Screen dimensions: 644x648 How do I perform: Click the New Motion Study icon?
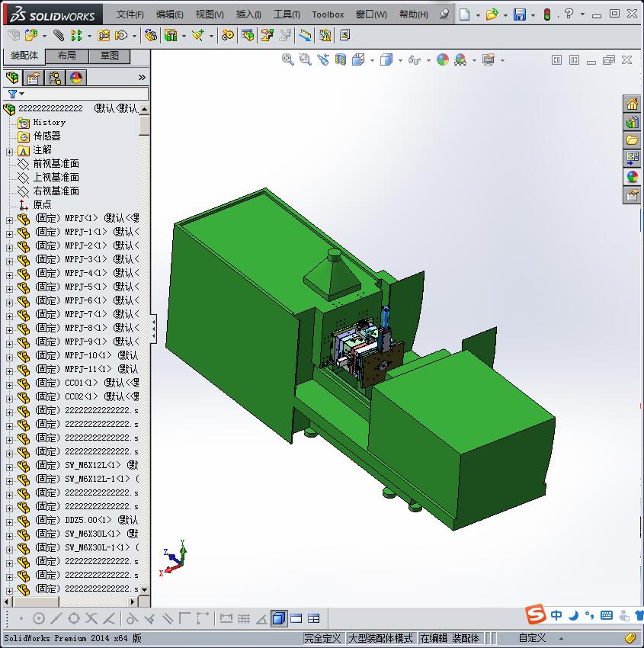point(228,36)
